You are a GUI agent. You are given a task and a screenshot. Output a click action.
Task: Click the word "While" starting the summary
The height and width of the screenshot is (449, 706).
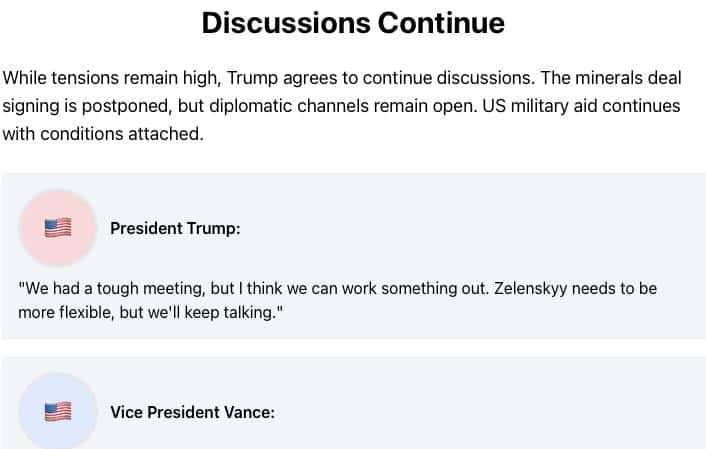click(x=24, y=77)
